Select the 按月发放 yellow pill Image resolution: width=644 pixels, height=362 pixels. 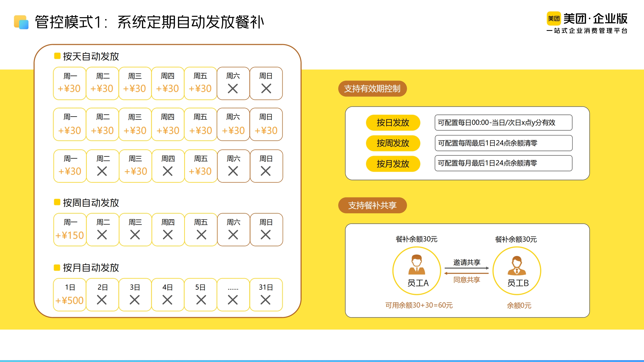coord(393,164)
